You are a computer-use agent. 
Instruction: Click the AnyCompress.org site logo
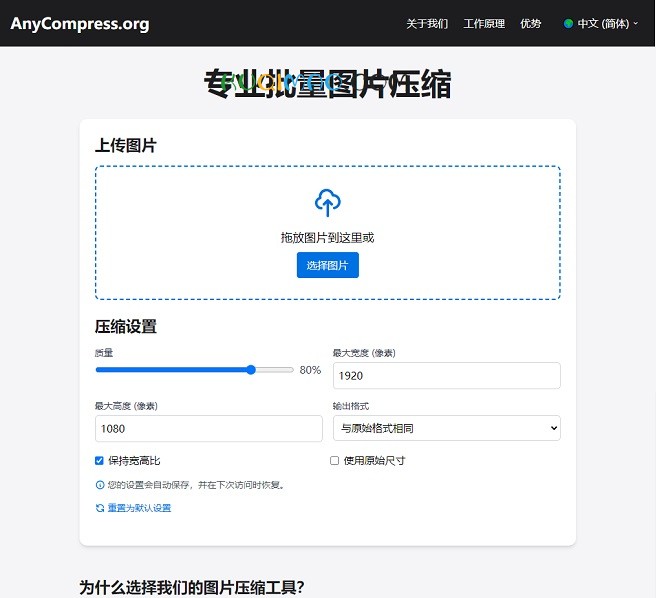click(x=80, y=23)
